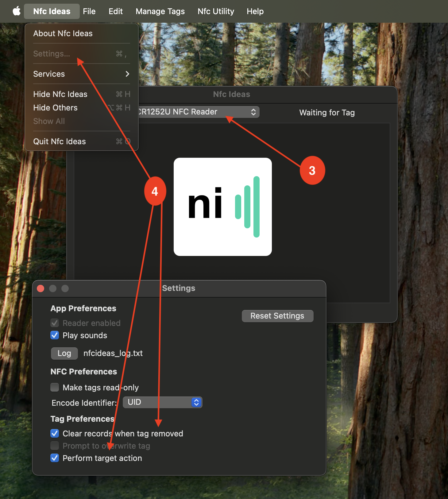This screenshot has width=448, height=499.
Task: Disable Perform target action checkbox
Action: coord(55,458)
